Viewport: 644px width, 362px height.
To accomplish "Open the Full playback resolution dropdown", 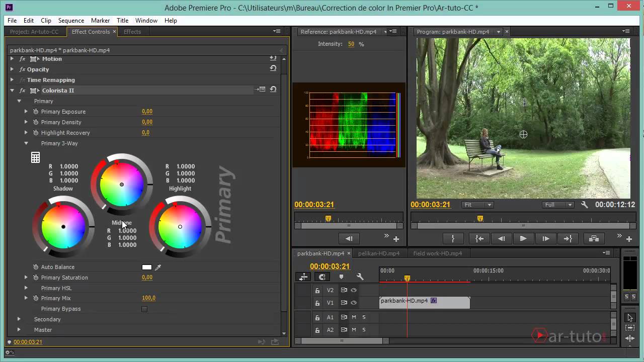I will click(x=558, y=205).
